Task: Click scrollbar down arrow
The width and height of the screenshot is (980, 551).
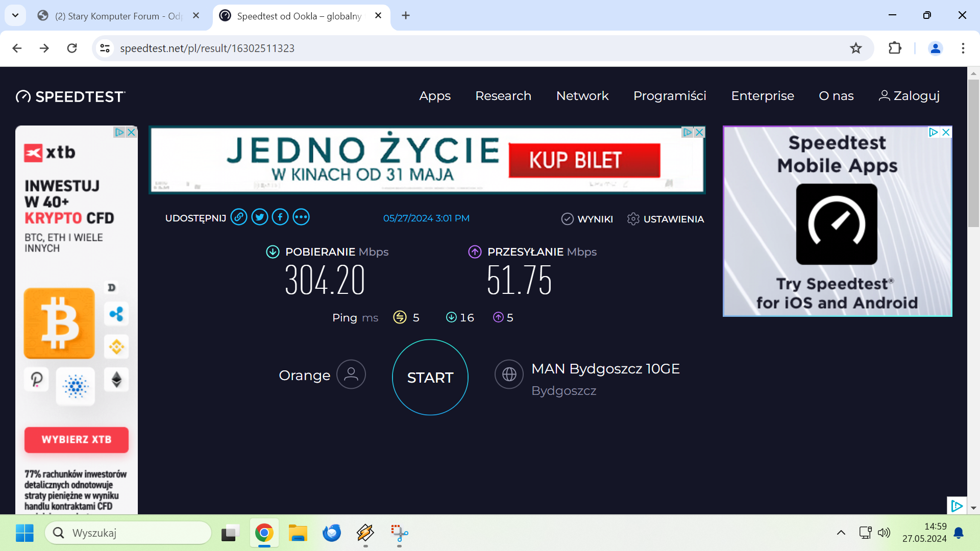Action: pyautogui.click(x=973, y=508)
